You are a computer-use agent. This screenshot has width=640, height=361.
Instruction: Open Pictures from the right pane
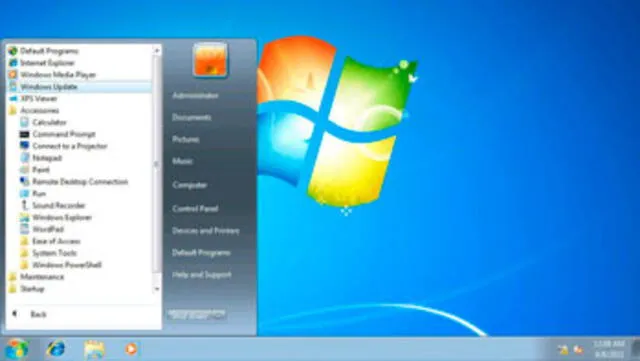(186, 140)
